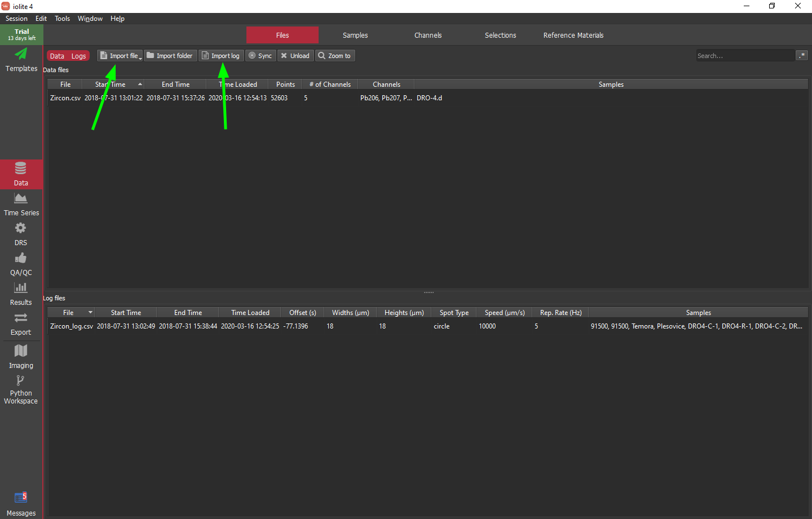Open the Import file dropdown arrow
Viewport: 812px width, 519px height.
click(140, 57)
